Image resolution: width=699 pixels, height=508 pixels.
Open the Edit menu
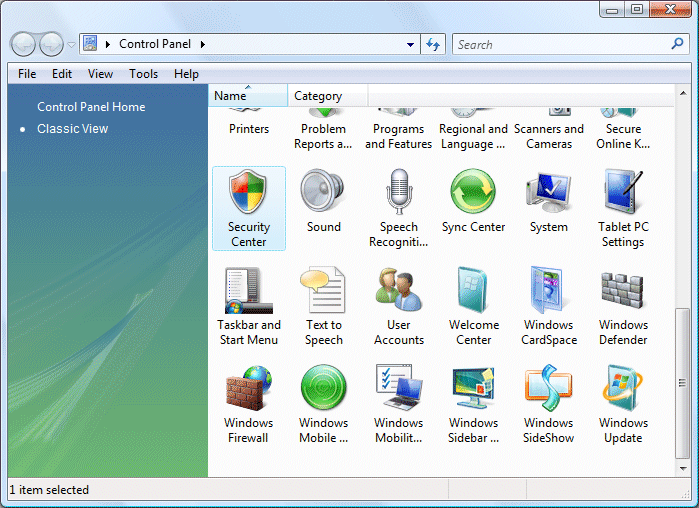[62, 74]
